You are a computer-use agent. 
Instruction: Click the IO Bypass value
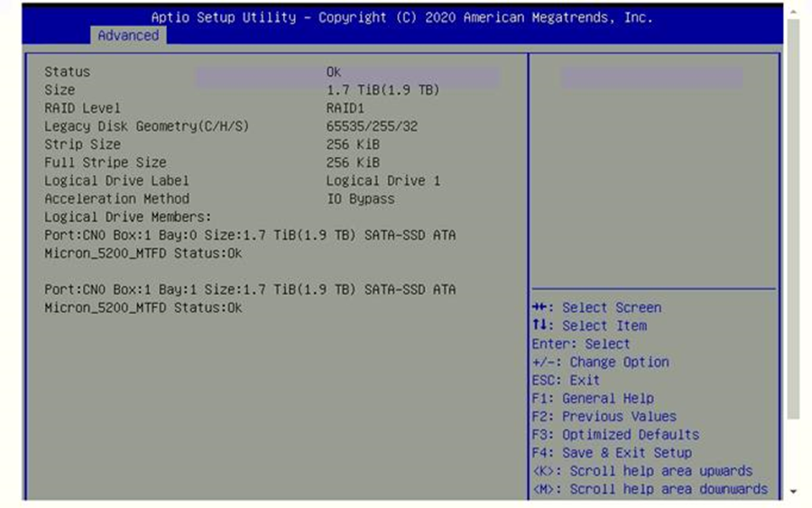(x=360, y=199)
